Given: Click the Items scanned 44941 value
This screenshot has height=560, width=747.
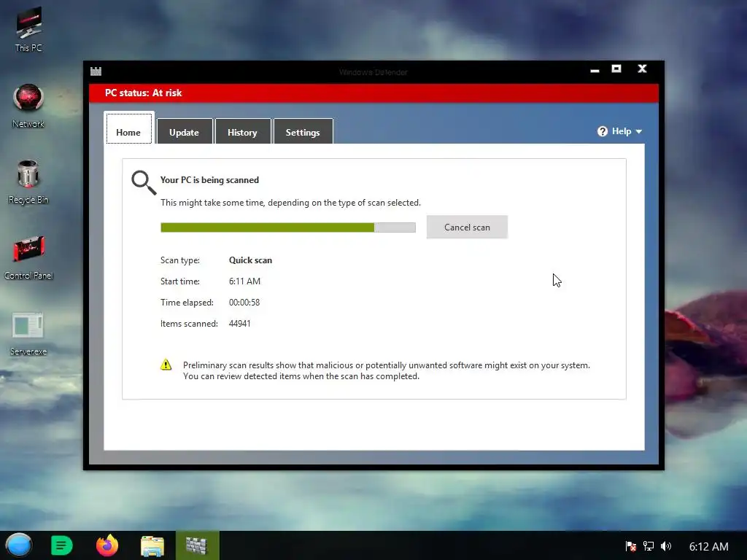Looking at the screenshot, I should point(239,323).
